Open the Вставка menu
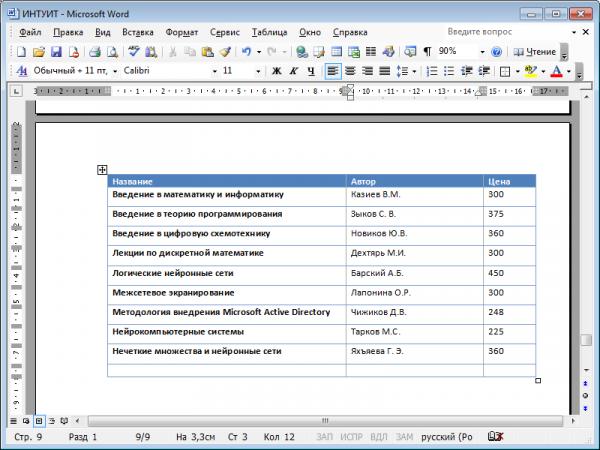The height and width of the screenshot is (450, 600). (x=138, y=32)
